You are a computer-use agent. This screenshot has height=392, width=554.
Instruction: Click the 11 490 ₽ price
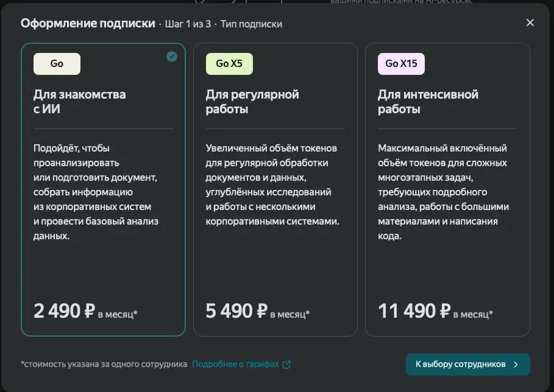click(x=414, y=311)
